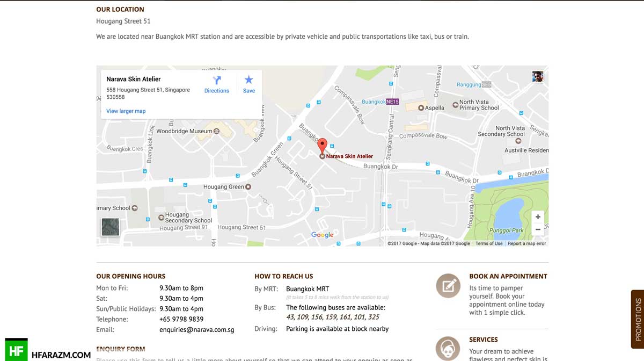Click the bus numbers list text

point(333,317)
